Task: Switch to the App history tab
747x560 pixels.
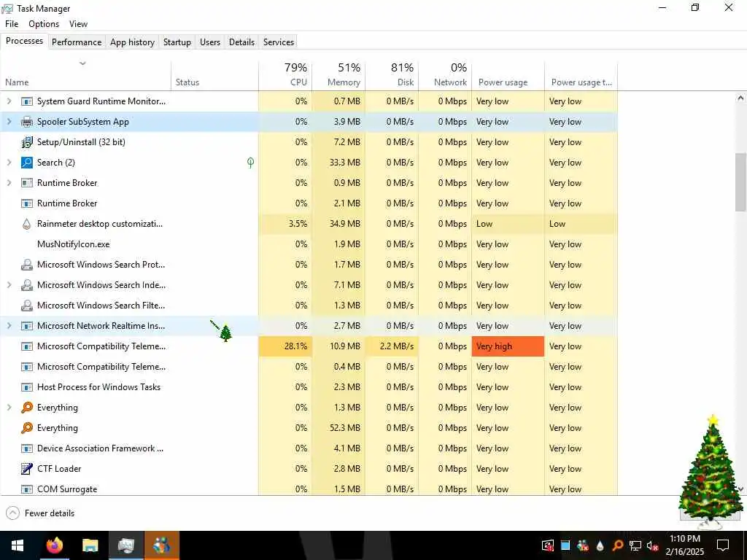Action: click(x=132, y=42)
